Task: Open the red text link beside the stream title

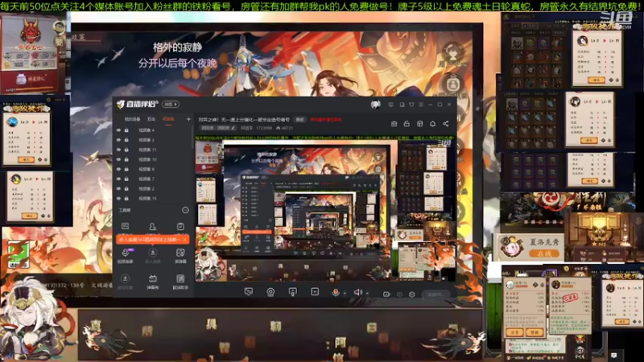Action: (326, 119)
